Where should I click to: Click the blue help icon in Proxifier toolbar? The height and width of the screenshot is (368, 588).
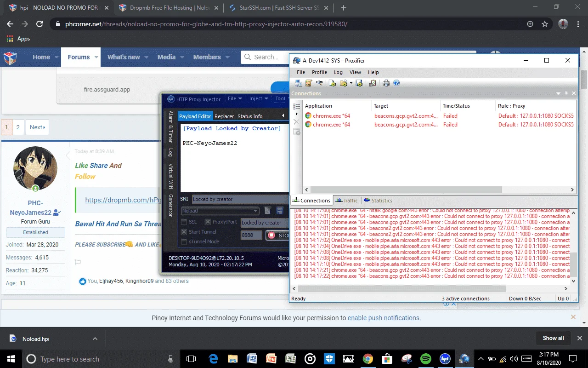[396, 83]
